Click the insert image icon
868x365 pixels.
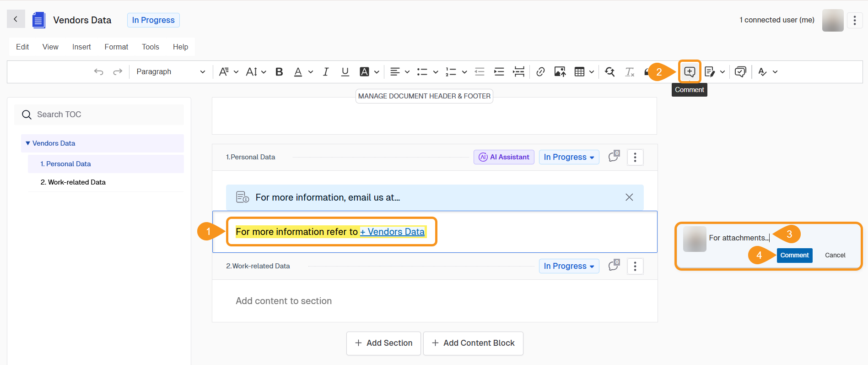pyautogui.click(x=560, y=72)
